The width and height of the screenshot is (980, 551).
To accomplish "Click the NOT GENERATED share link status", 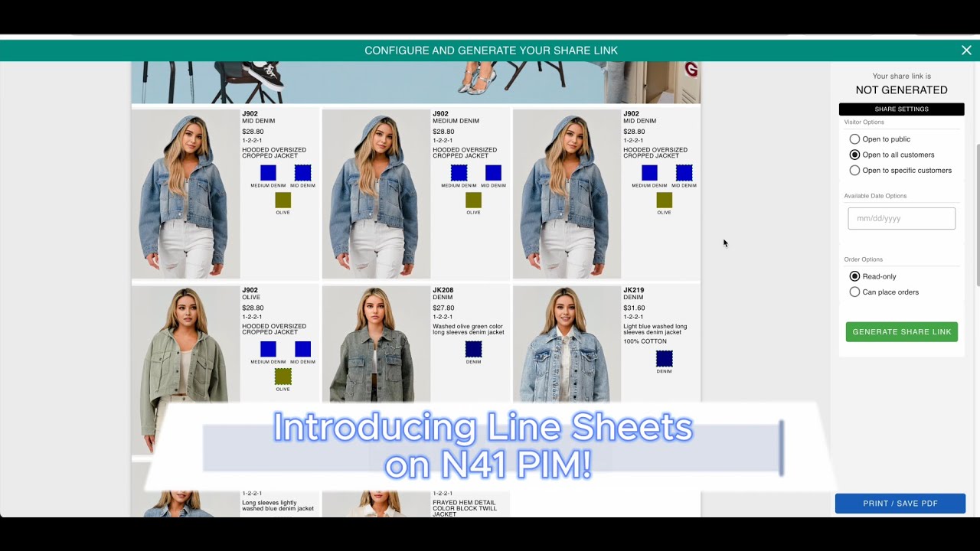I will pos(901,90).
